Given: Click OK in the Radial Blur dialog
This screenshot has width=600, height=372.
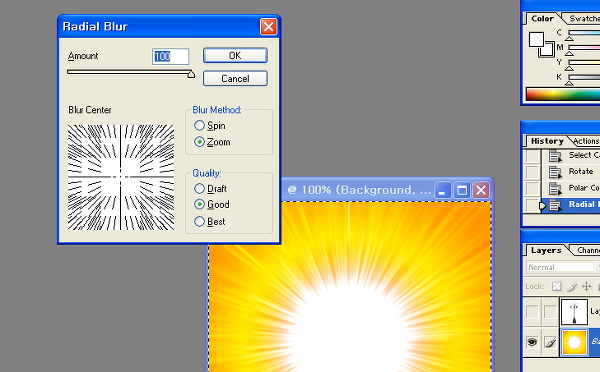Looking at the screenshot, I should pyautogui.click(x=235, y=55).
